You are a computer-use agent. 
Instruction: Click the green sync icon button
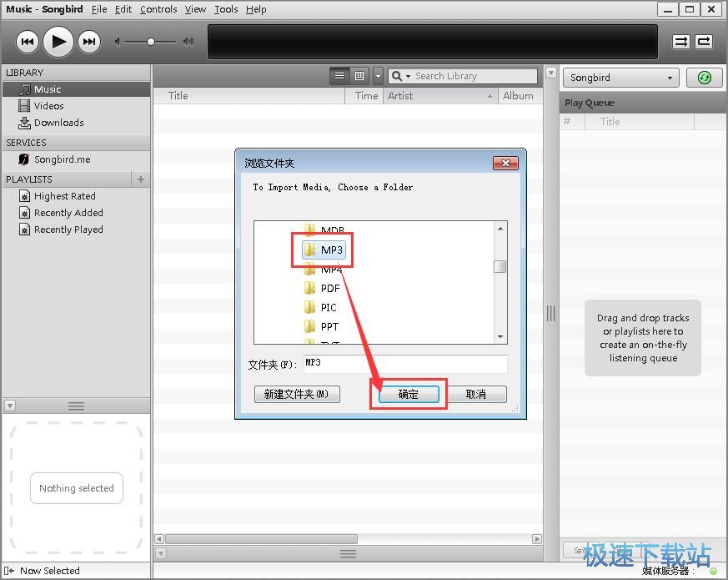(x=704, y=78)
